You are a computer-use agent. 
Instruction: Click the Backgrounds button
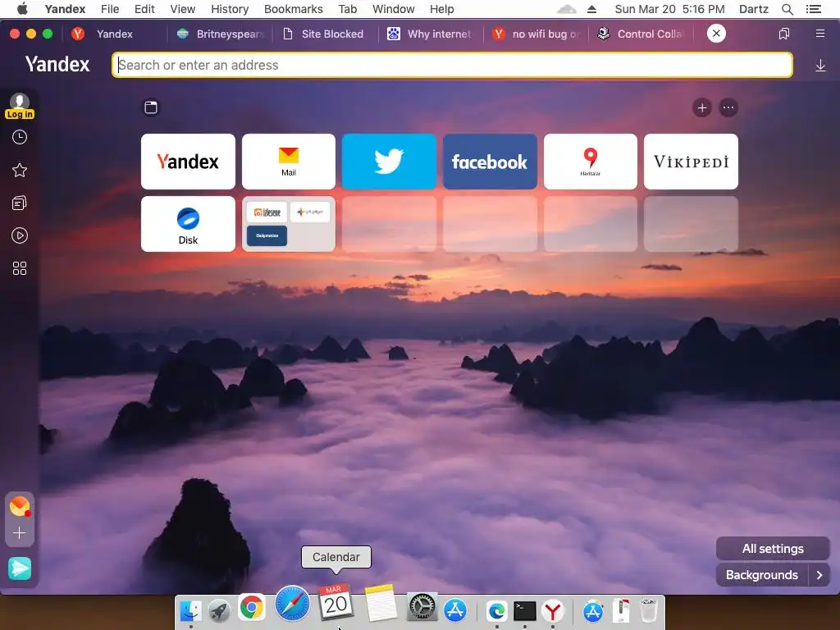[762, 575]
